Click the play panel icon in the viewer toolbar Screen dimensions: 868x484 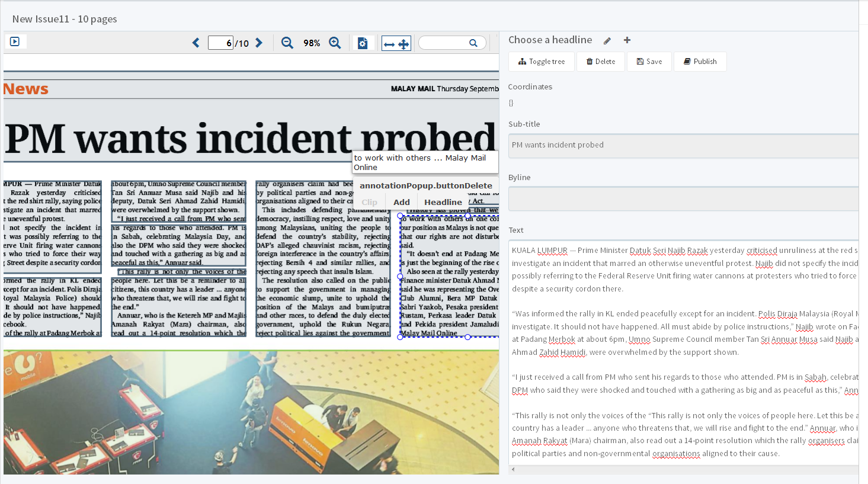(x=15, y=41)
